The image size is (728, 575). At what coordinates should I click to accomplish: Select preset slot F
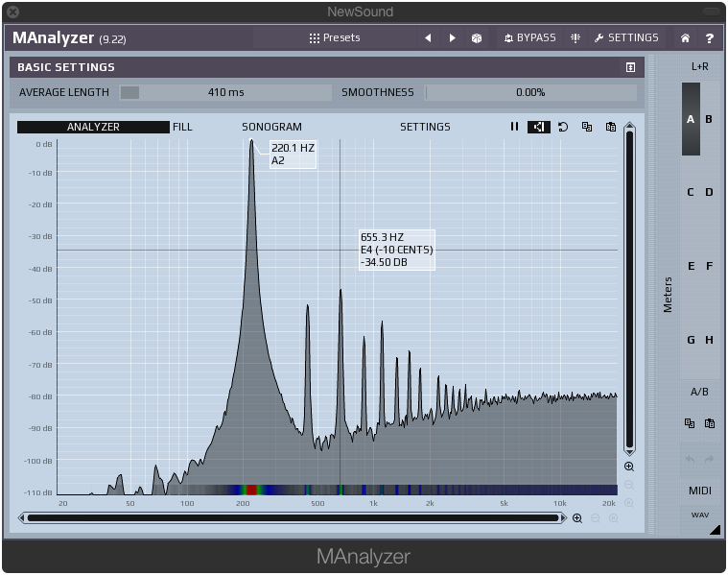pos(710,266)
